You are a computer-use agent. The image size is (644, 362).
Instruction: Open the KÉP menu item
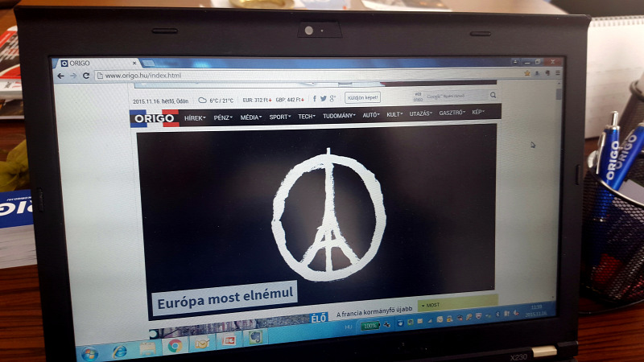coord(478,112)
